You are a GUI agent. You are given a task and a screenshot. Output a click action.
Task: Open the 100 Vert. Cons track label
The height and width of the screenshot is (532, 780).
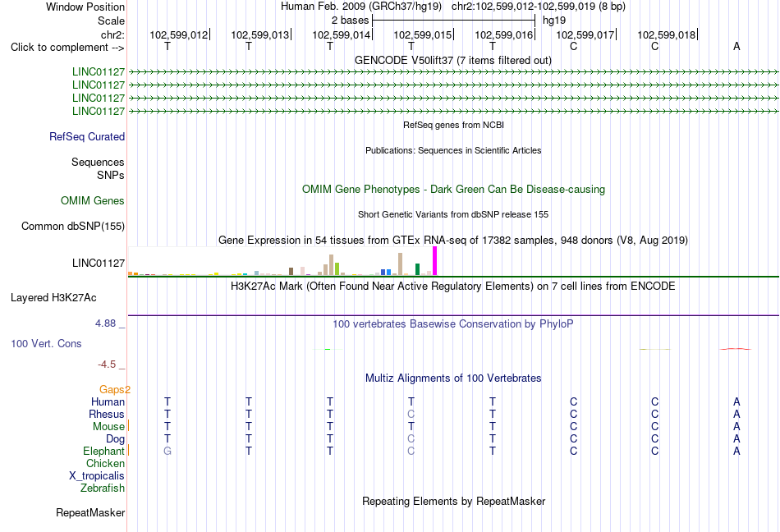point(46,343)
